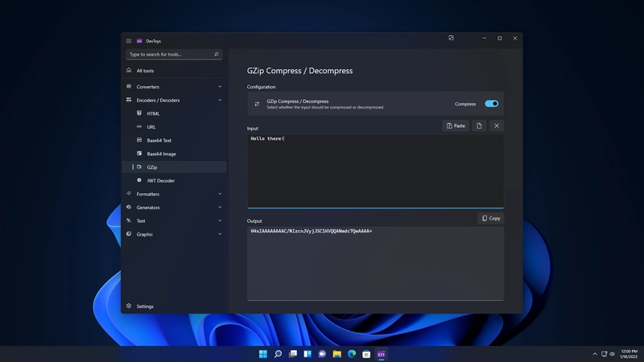Select the GZip tool in sidebar

[175, 167]
